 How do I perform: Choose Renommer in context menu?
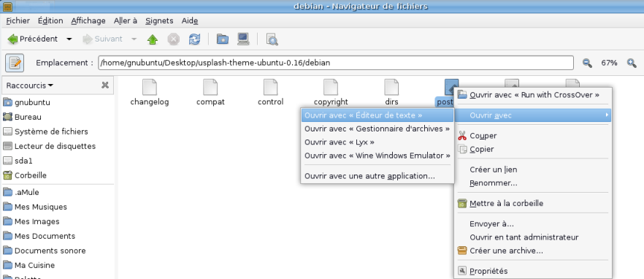click(x=533, y=183)
